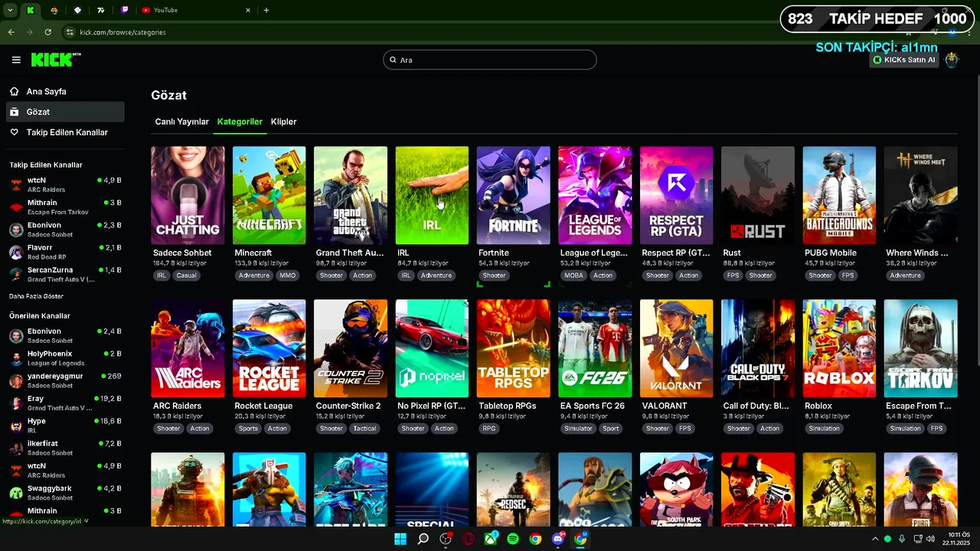
Task: Open Fortnite category title link
Action: click(494, 253)
